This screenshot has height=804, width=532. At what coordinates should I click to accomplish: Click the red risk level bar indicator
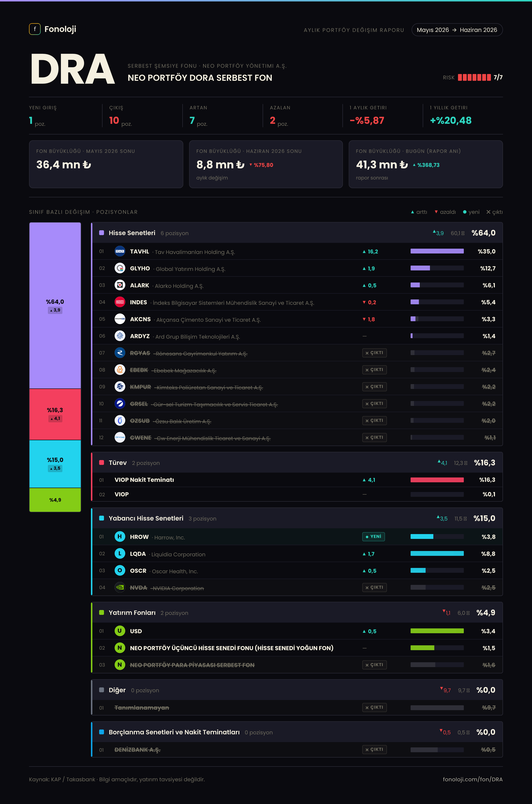tap(474, 77)
